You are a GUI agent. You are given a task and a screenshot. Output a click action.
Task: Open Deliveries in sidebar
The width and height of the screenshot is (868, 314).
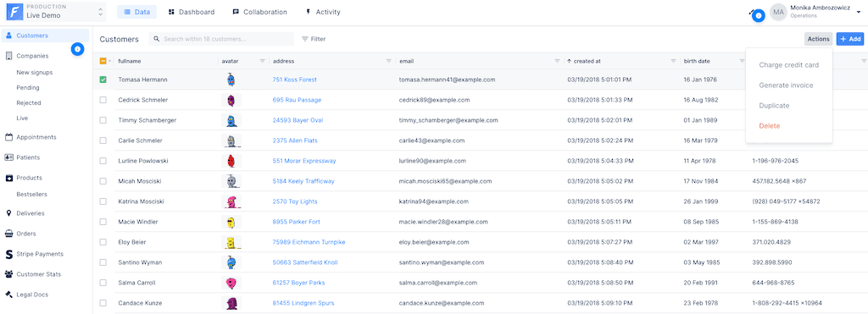[31, 213]
